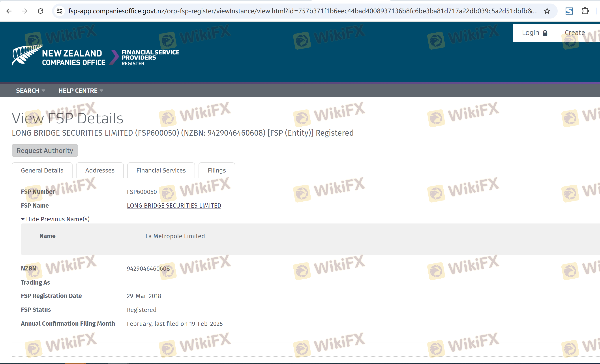This screenshot has height=364, width=600.
Task: Click the URL address bar field
Action: [302, 11]
